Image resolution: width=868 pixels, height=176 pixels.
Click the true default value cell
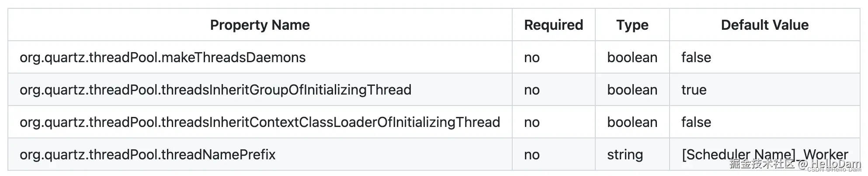point(694,90)
